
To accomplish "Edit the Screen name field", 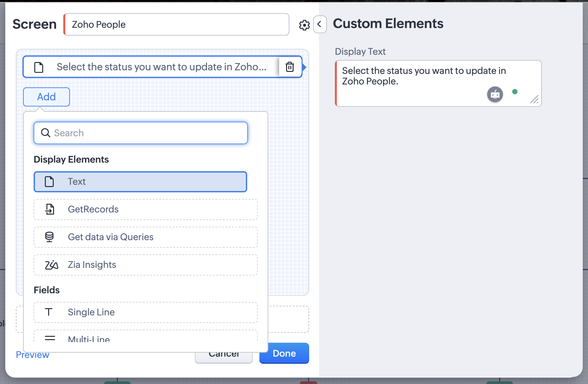I will [177, 24].
